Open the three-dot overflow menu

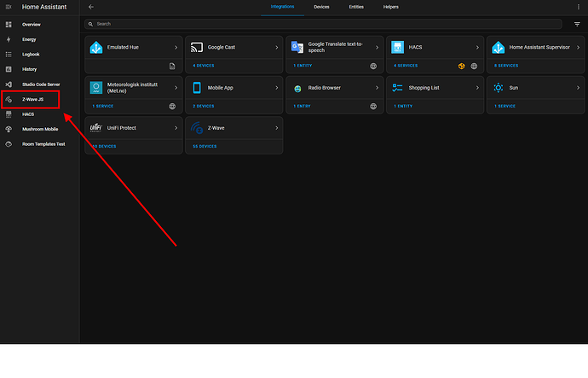pos(579,7)
